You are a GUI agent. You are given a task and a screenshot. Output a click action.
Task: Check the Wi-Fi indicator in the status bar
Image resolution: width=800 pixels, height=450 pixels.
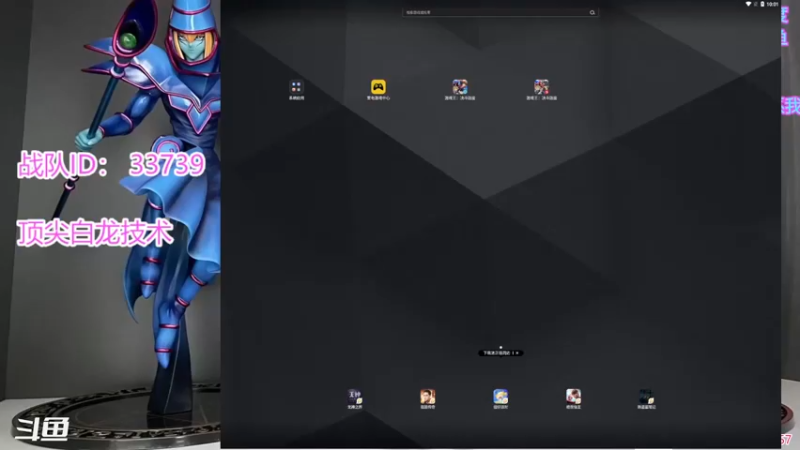748,4
